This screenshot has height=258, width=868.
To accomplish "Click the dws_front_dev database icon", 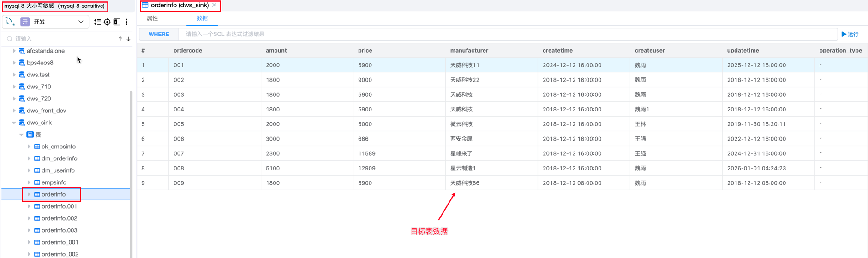I will [22, 111].
